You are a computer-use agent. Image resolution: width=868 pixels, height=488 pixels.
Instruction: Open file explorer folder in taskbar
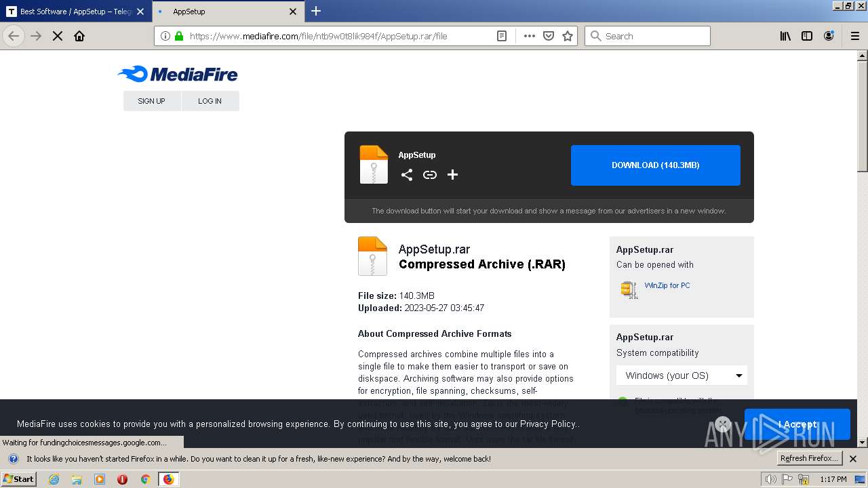coord(77,479)
